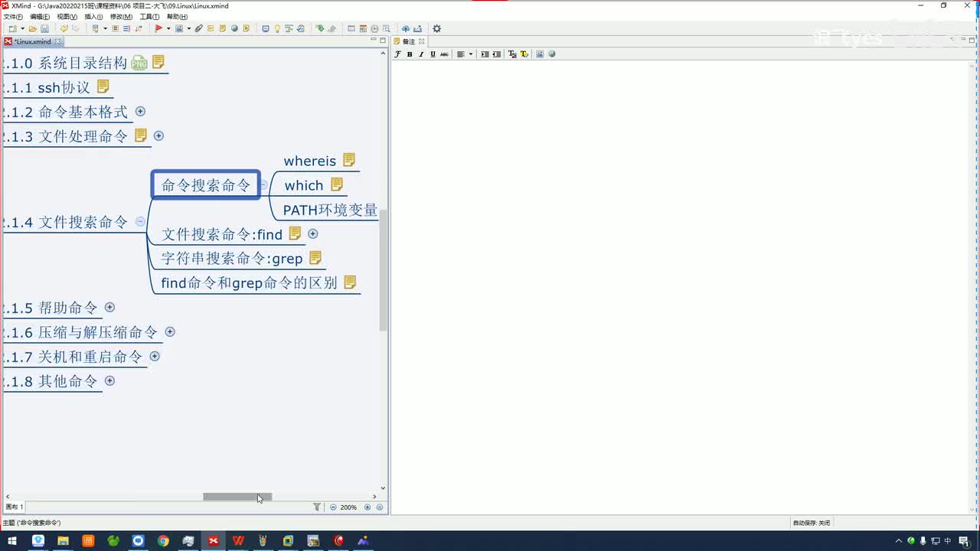Click the zoom in plus button

click(x=367, y=507)
